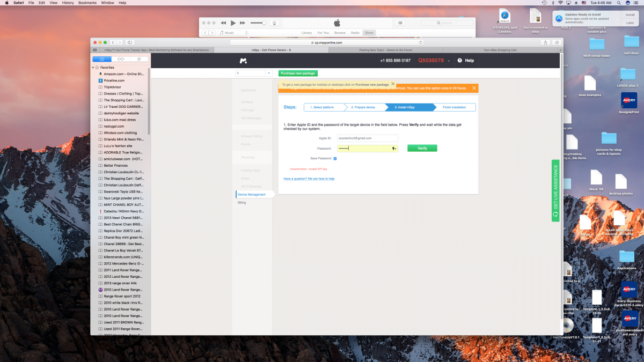Go to step 1 Select platform

tap(324, 107)
